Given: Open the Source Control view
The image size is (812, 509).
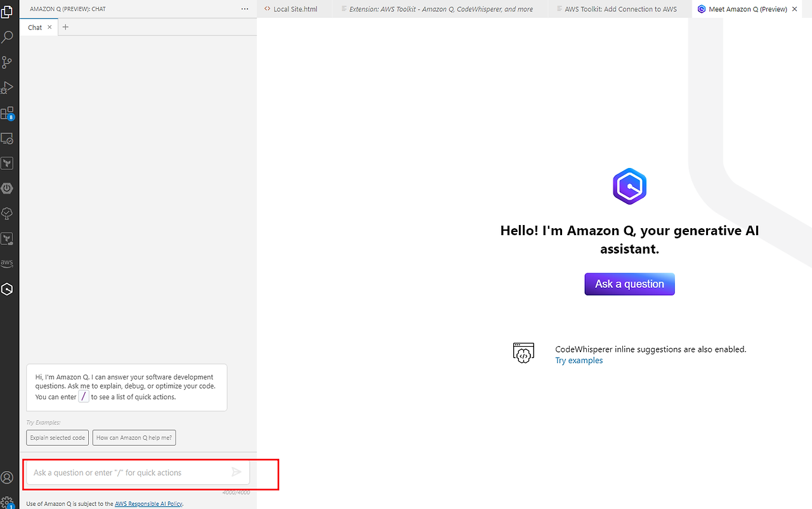Looking at the screenshot, I should 8,62.
